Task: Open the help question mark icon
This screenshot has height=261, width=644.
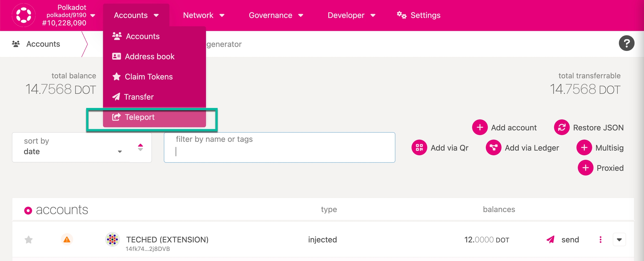Action: [626, 43]
